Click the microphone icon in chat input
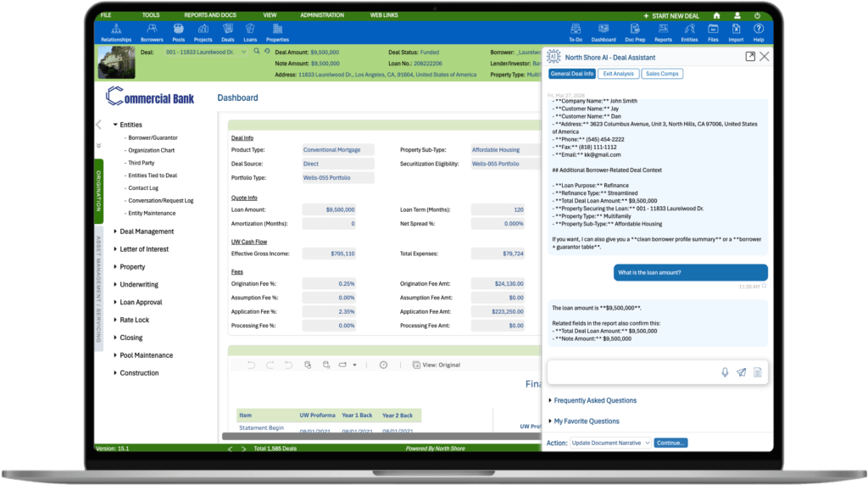This screenshot has width=868, height=485. point(725,372)
